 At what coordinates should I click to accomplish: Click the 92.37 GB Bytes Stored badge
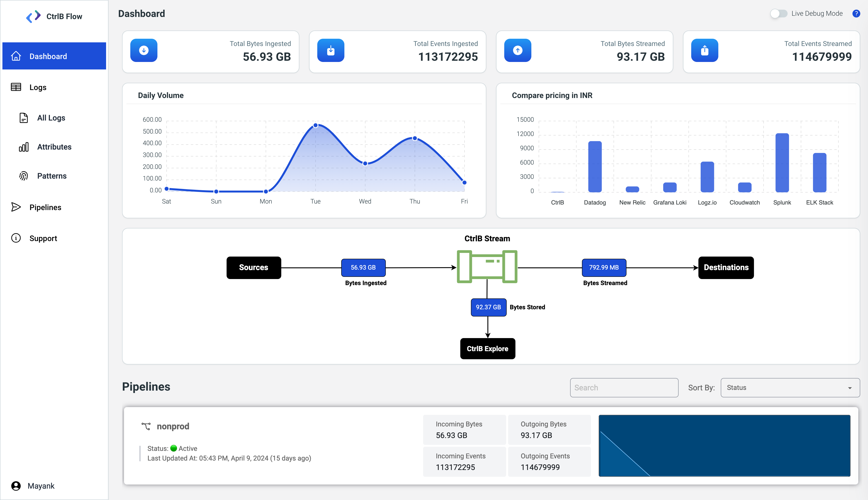pos(488,307)
